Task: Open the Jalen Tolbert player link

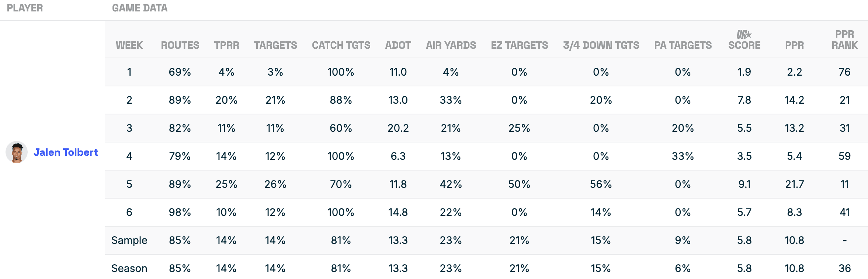Action: pos(66,152)
